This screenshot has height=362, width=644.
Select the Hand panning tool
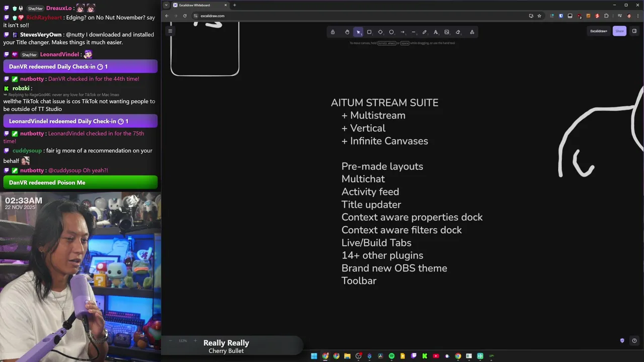click(x=347, y=32)
